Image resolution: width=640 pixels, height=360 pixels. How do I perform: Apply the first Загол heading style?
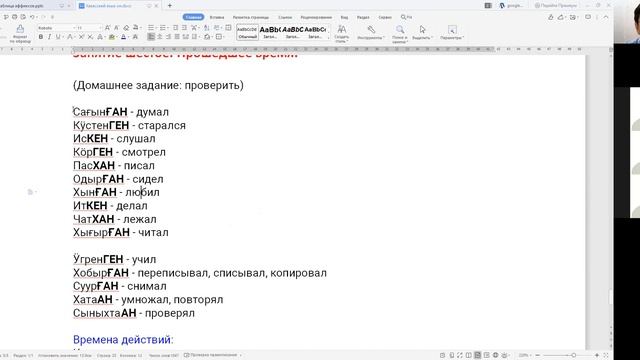[270, 32]
